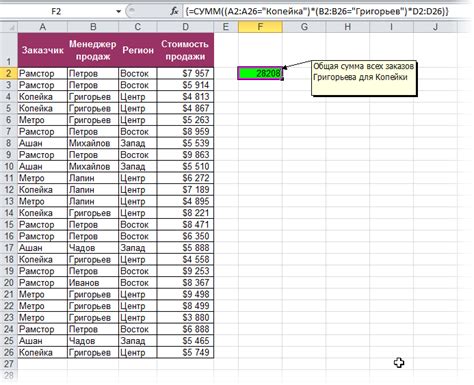Click into the formula bar text
This screenshot has width=474, height=385.
pyautogui.click(x=317, y=11)
